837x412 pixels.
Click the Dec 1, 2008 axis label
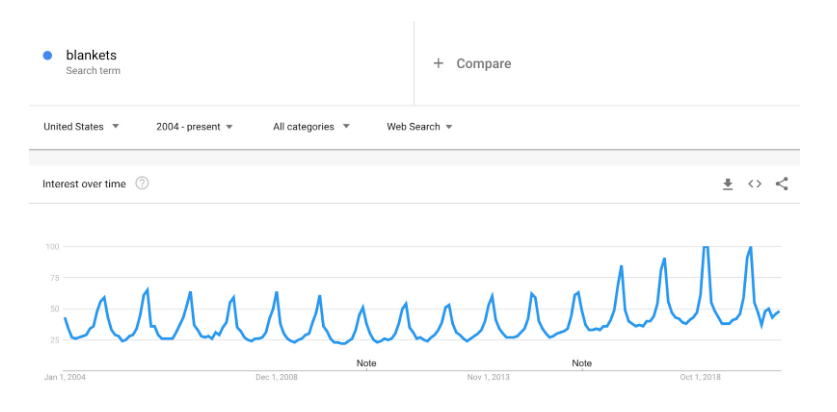275,377
